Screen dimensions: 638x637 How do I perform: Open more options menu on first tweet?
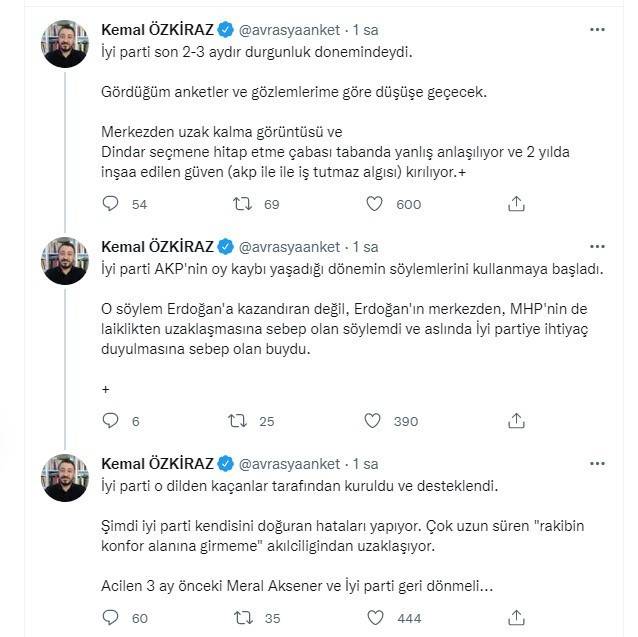tap(597, 30)
